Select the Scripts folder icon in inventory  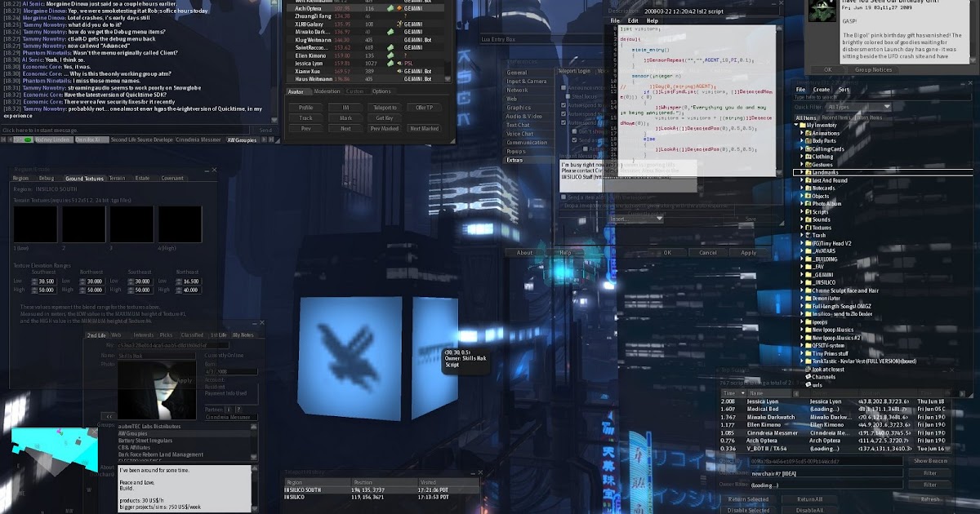pos(808,212)
